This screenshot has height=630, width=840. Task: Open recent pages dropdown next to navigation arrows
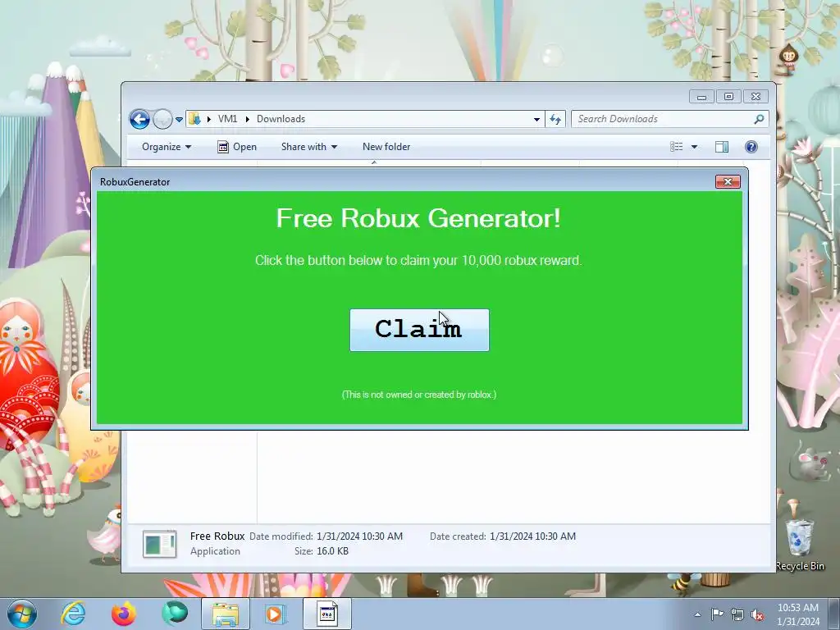tap(179, 120)
